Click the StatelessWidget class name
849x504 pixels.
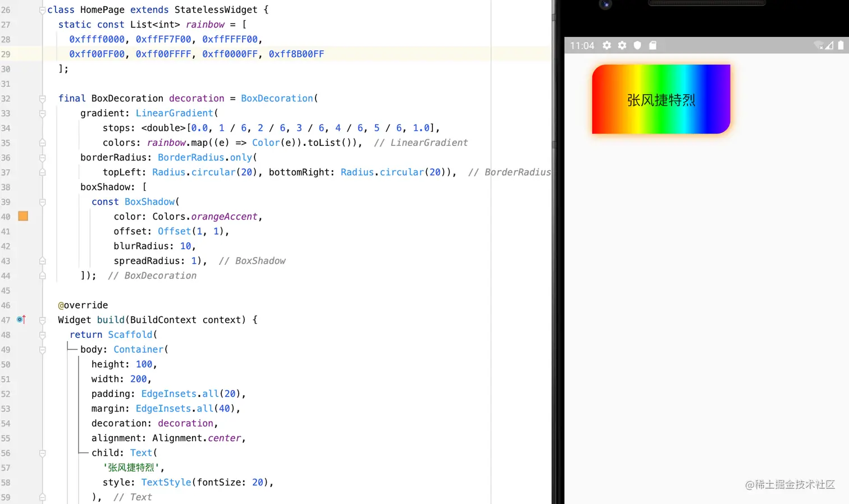coord(216,10)
